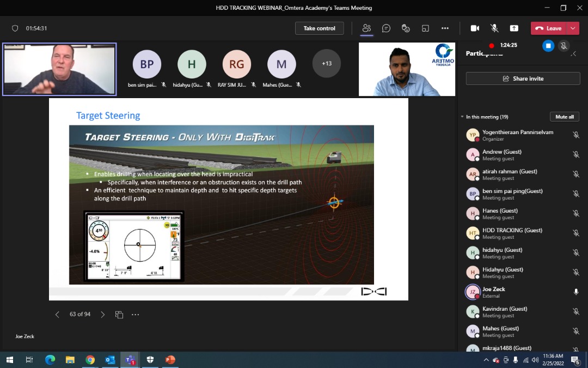Close the Participants panel
Image resolution: width=588 pixels, height=368 pixels.
(x=574, y=53)
